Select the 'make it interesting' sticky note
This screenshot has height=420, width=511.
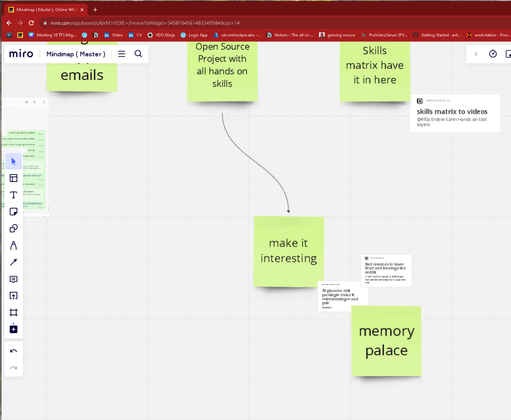click(x=289, y=251)
